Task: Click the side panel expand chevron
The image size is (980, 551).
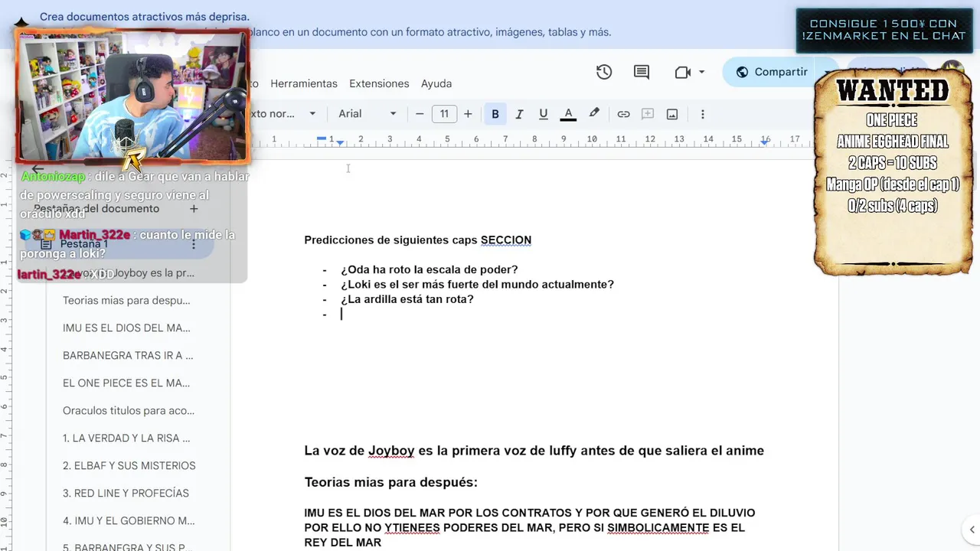Action: 972,529
